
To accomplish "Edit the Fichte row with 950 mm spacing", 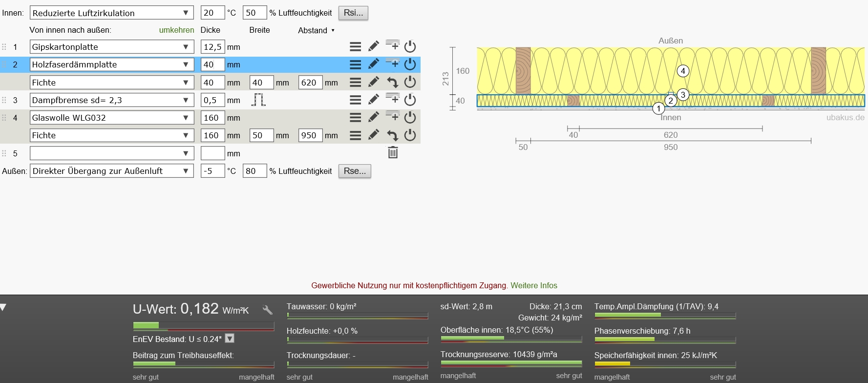I will pos(374,135).
